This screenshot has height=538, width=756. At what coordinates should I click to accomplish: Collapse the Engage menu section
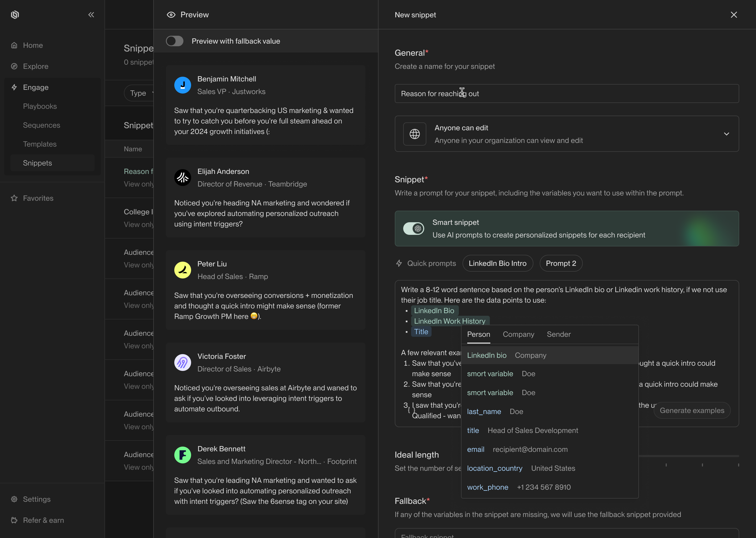click(x=36, y=87)
